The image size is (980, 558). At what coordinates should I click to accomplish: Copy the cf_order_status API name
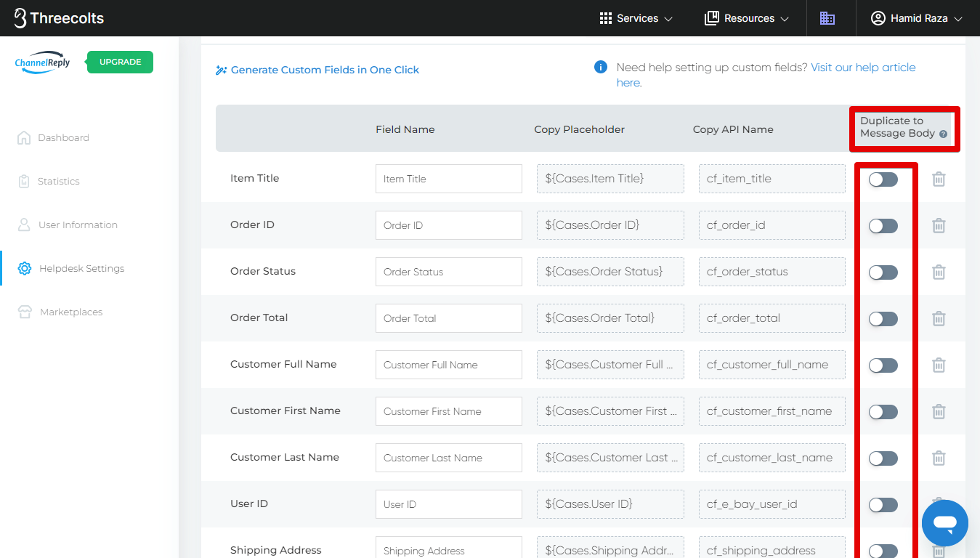(772, 272)
